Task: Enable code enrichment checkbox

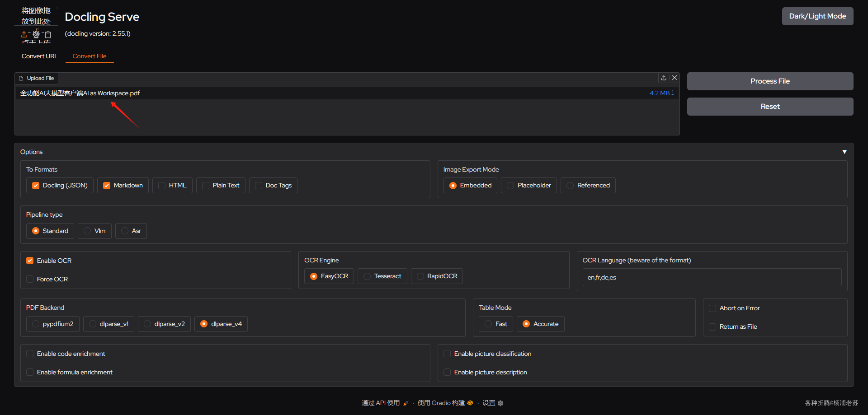Action: (x=30, y=354)
